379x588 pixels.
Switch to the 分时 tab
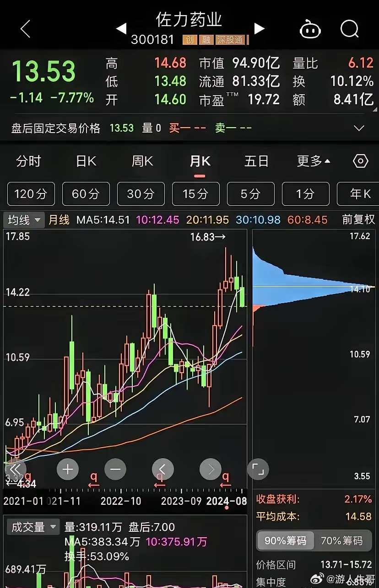tap(29, 161)
